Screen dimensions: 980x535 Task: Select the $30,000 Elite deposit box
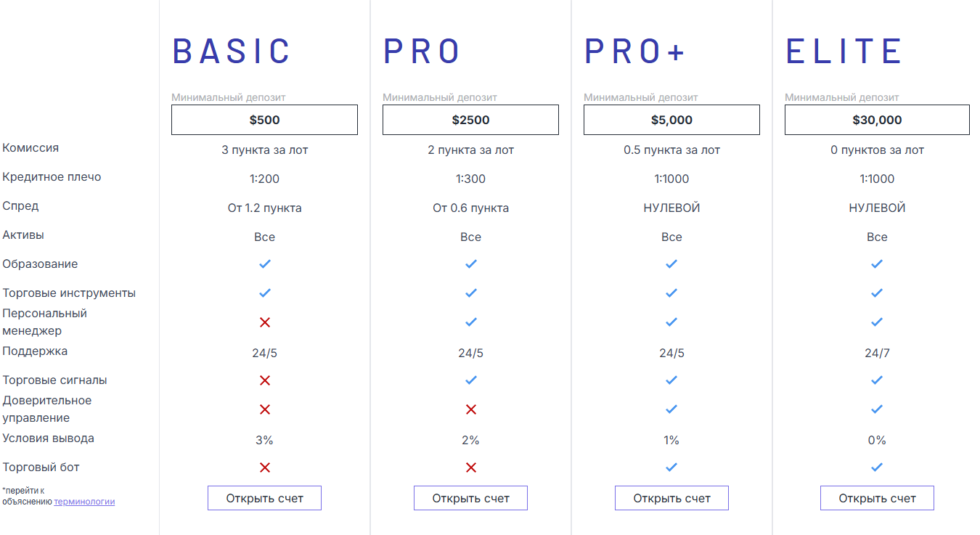tap(877, 120)
